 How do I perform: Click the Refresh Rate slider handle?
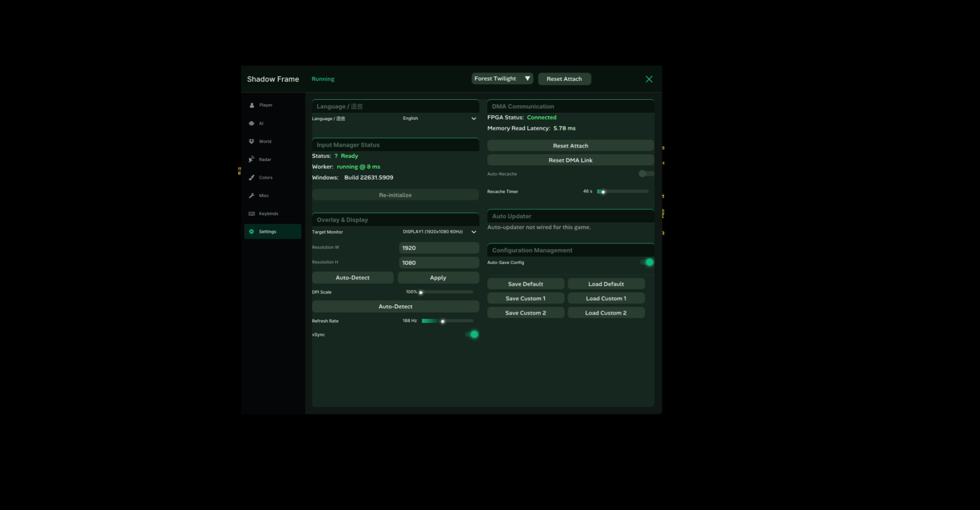click(443, 321)
